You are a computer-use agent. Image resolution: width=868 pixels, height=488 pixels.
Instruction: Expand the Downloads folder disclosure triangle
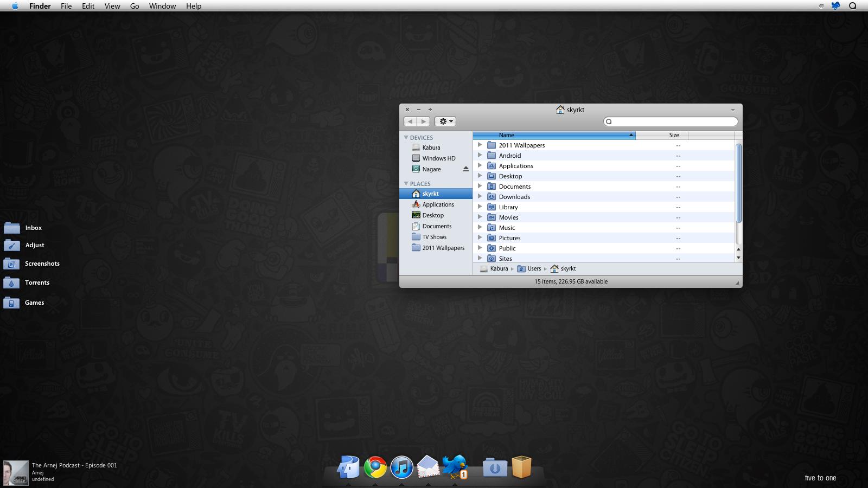point(480,197)
